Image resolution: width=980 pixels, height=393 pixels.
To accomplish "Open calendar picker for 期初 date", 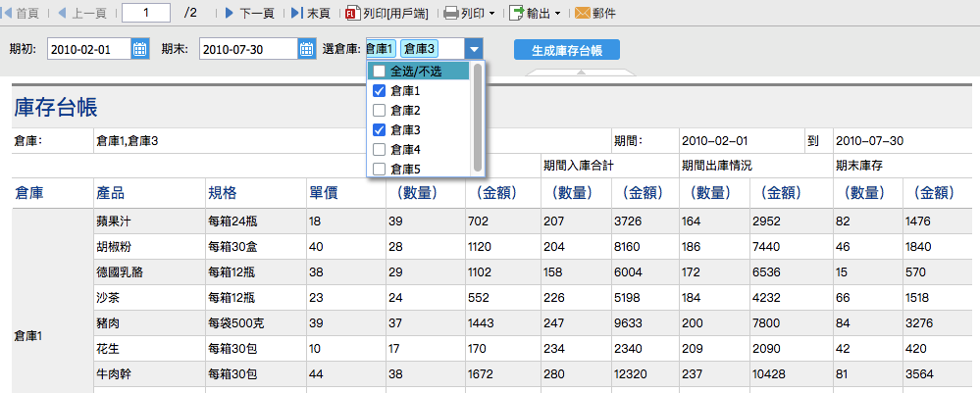I will point(139,49).
